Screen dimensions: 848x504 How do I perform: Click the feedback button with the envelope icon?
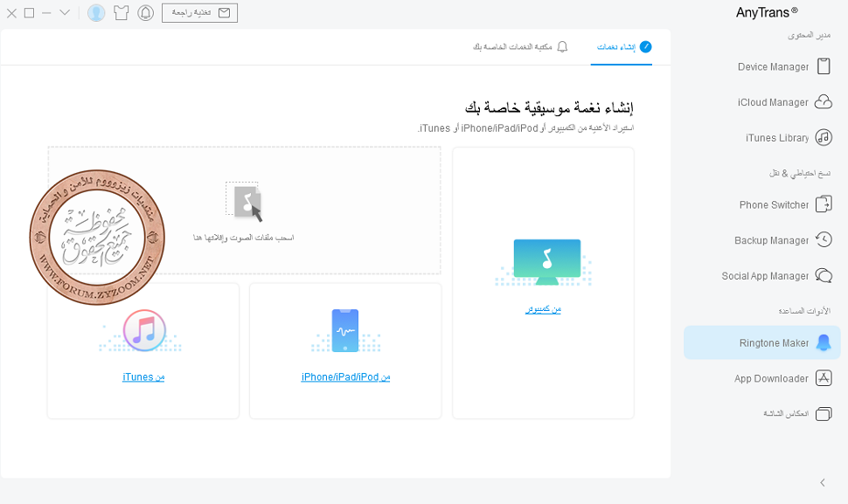[x=199, y=13]
